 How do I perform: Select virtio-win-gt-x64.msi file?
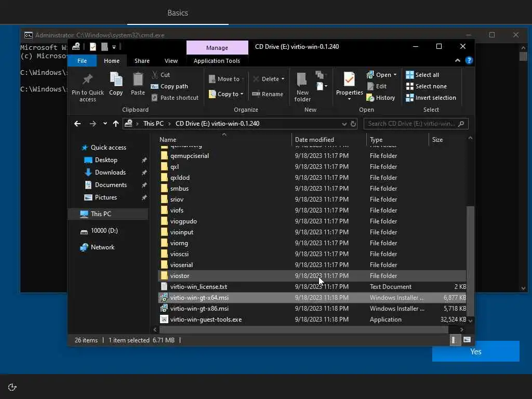click(312, 298)
